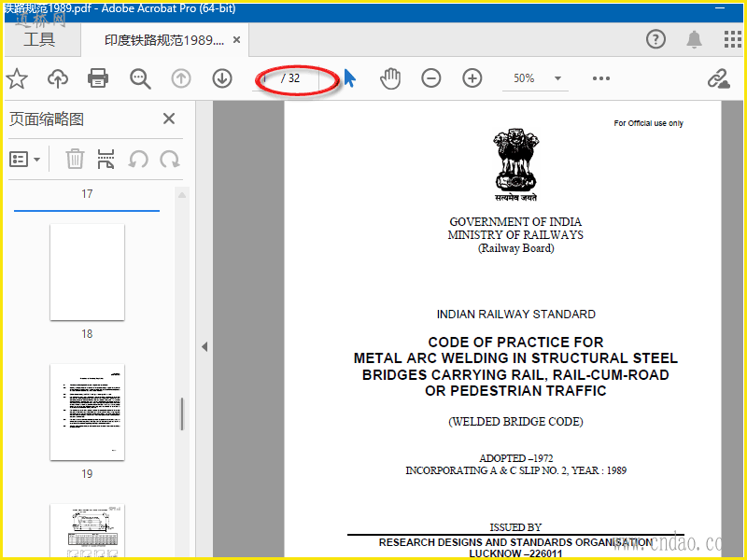The height and width of the screenshot is (560, 747).
Task: Click the thumbnail panel scroll up arrow
Action: point(182,195)
